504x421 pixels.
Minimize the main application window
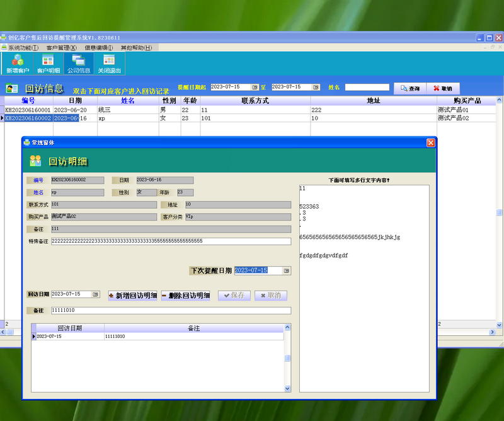pos(479,38)
